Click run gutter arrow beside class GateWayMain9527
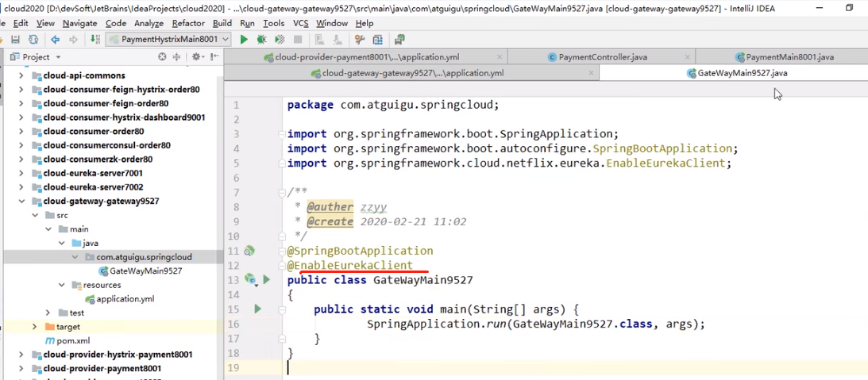Image resolution: width=868 pixels, height=380 pixels. 266,279
